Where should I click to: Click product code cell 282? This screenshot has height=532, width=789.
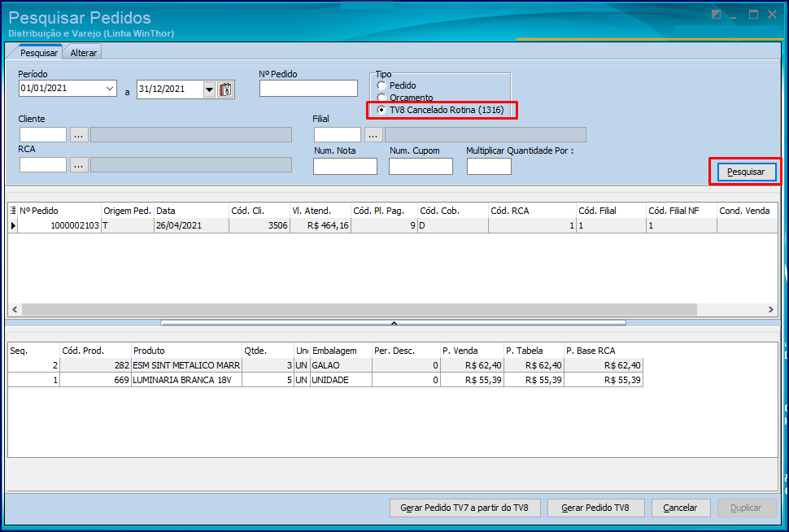click(95, 365)
